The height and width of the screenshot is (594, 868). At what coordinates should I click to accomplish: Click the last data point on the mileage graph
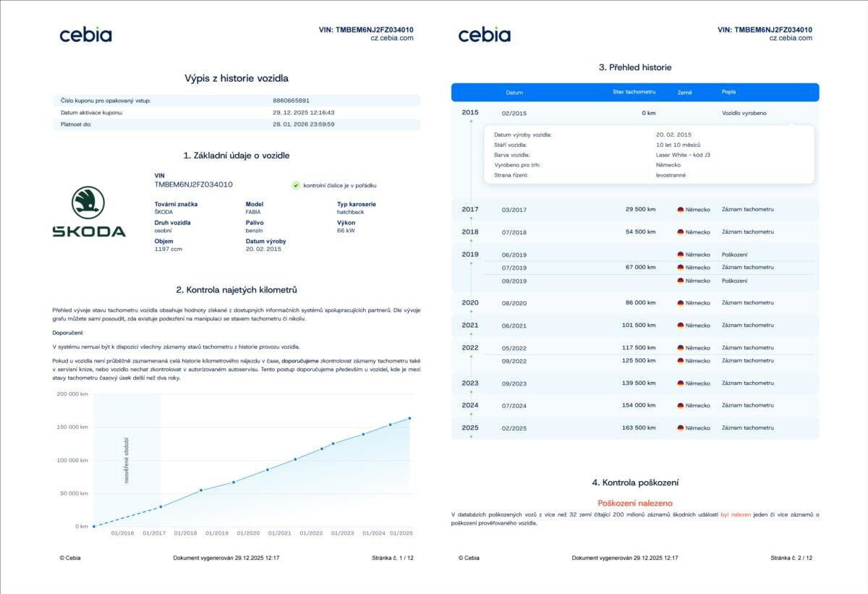409,418
